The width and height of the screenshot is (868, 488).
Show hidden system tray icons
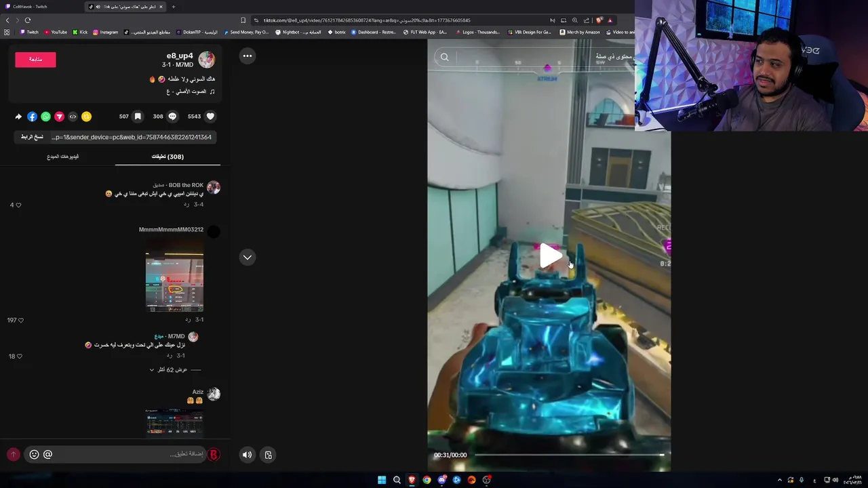click(779, 480)
